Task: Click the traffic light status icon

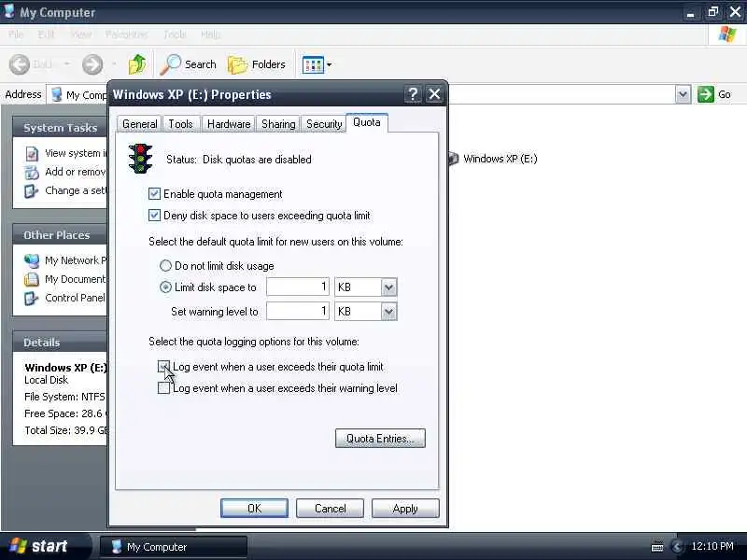Action: click(140, 159)
